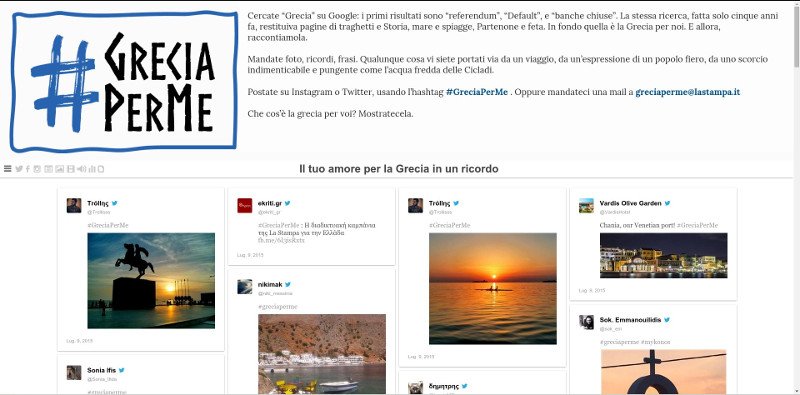The image size is (800, 395).
Task: Open orange sunset rowing boat photo
Action: (492, 289)
